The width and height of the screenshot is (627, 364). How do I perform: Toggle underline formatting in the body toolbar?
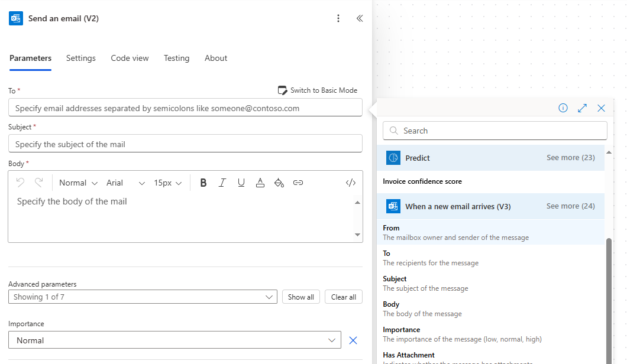point(241,183)
